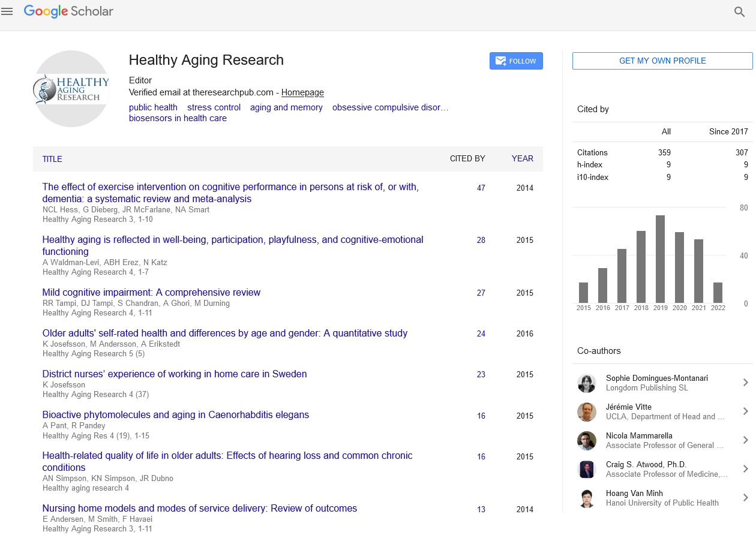Image resolution: width=756 pixels, height=535 pixels.
Task: Click the 2019 bar in citations chart
Action: [660, 259]
